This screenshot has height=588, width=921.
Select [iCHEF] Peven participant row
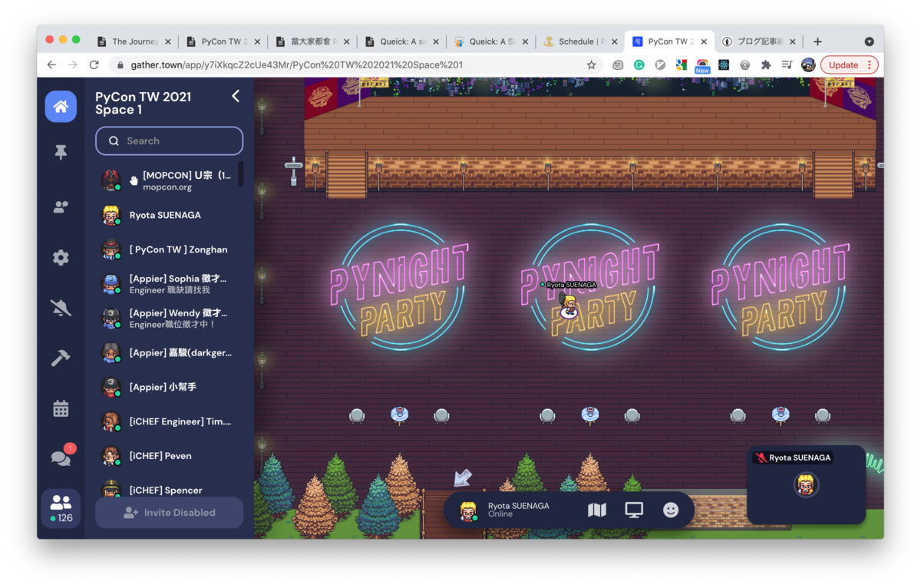(169, 456)
